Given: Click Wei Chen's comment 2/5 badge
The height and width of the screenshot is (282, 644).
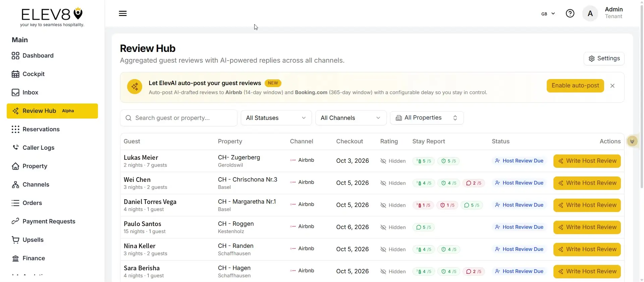Looking at the screenshot, I should point(474,183).
